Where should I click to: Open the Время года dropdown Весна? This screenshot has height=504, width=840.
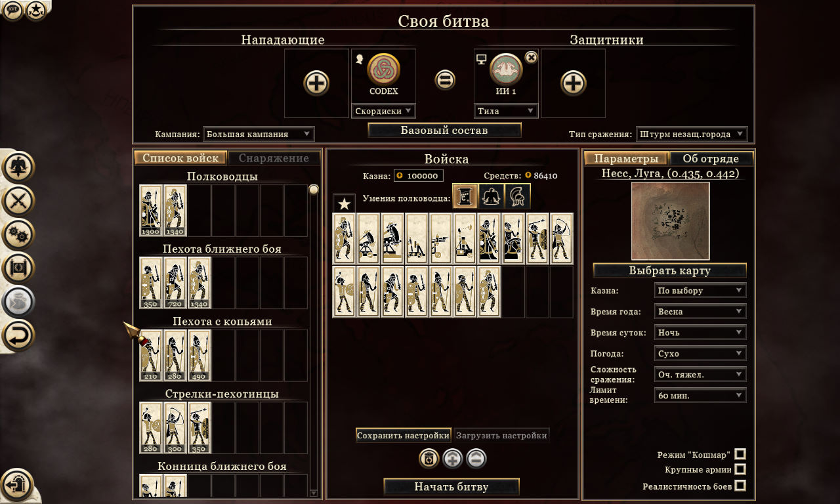[x=700, y=311]
